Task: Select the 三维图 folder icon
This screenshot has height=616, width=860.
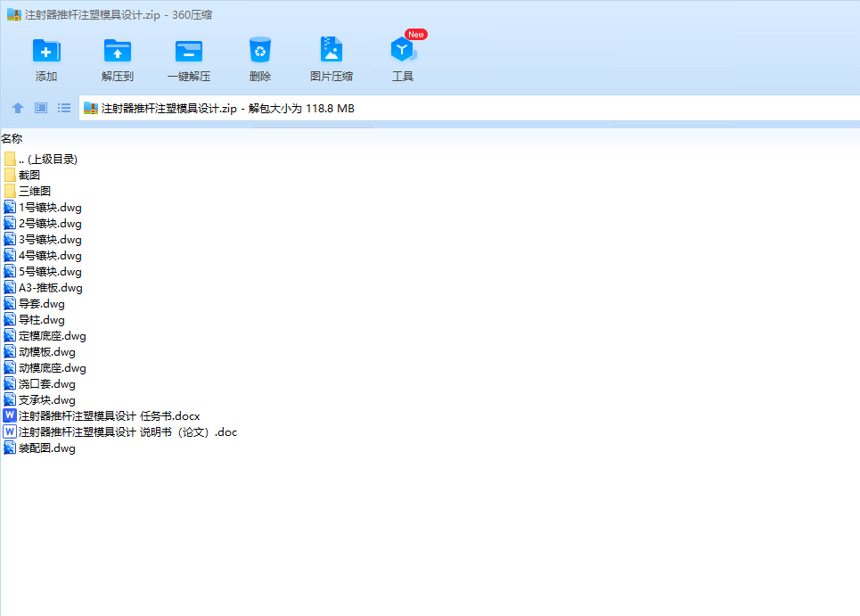Action: [10, 191]
